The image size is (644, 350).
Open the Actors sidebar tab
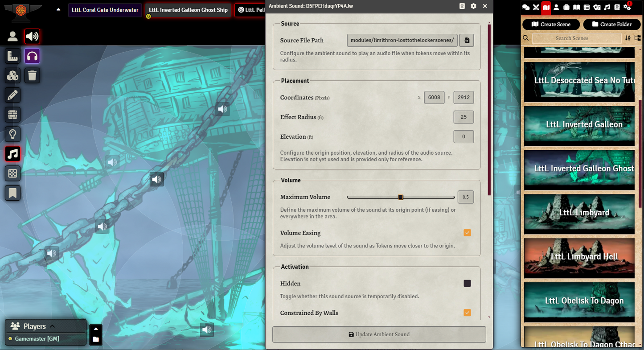[556, 7]
